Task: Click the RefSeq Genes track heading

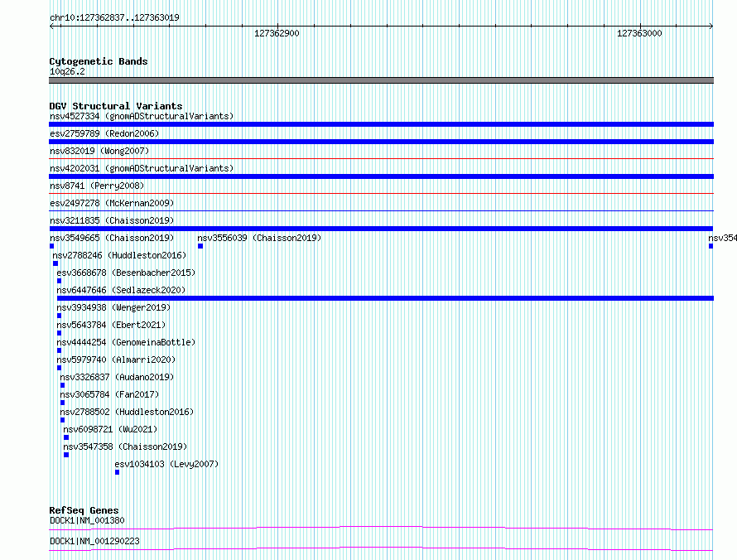Action: (x=84, y=510)
